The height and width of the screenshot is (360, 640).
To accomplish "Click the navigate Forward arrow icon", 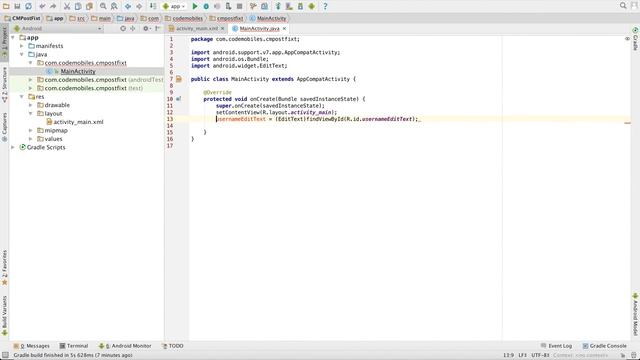I will tap(139, 6).
